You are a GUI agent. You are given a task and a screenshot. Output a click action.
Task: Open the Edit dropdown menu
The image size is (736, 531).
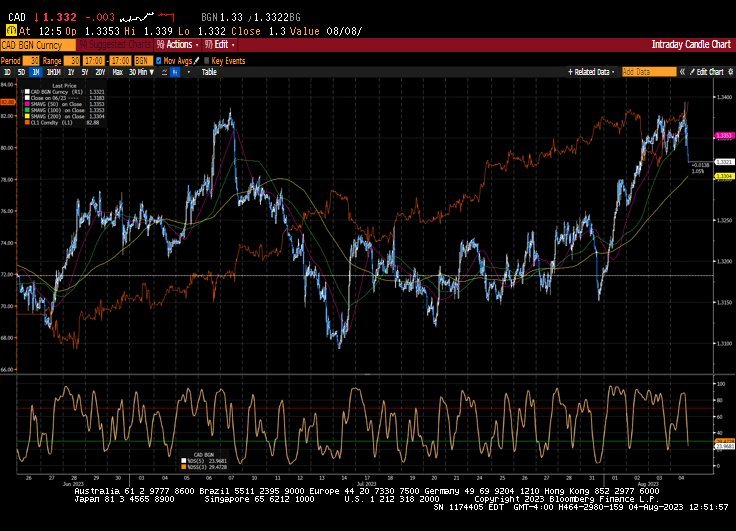(x=217, y=45)
